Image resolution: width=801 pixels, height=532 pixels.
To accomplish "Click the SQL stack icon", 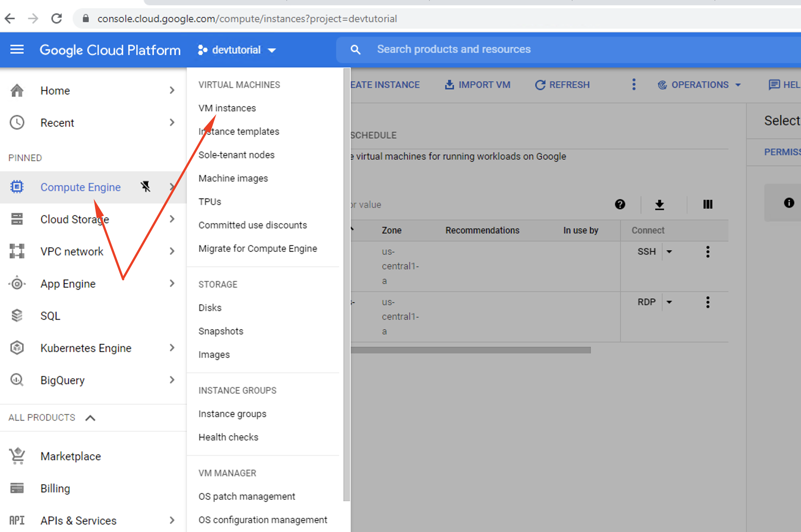I will point(17,315).
